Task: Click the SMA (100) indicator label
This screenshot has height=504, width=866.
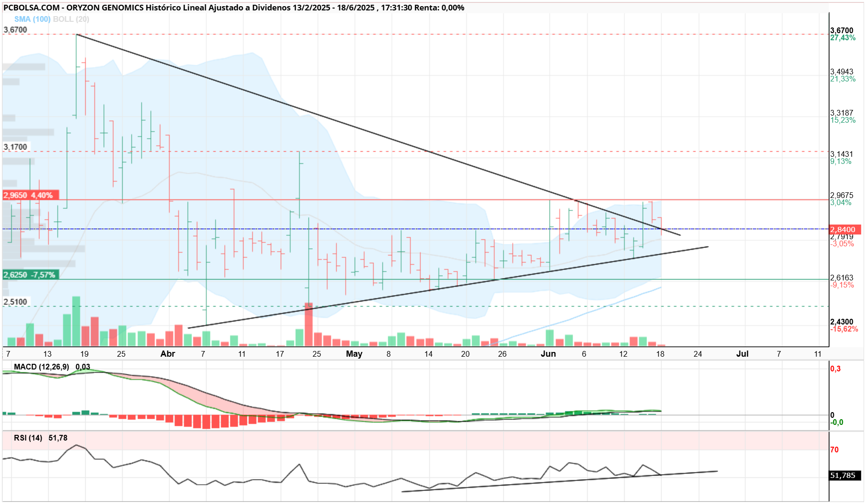Action: (32, 19)
